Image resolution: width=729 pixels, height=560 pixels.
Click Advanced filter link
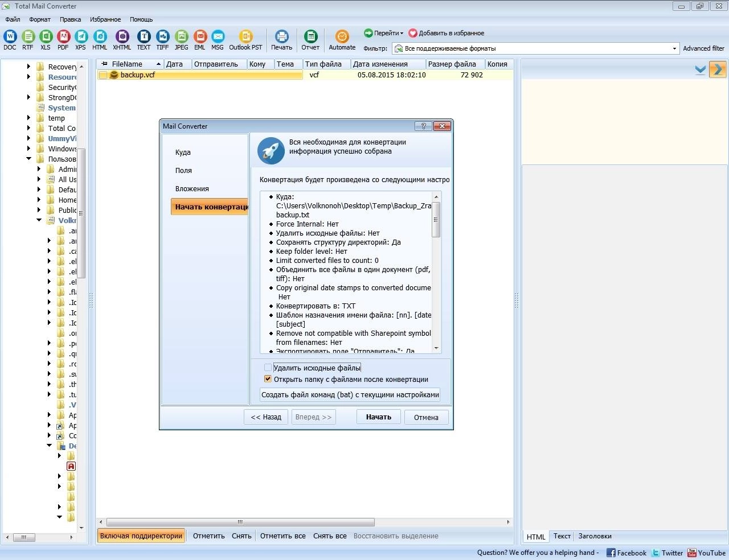coord(704,48)
